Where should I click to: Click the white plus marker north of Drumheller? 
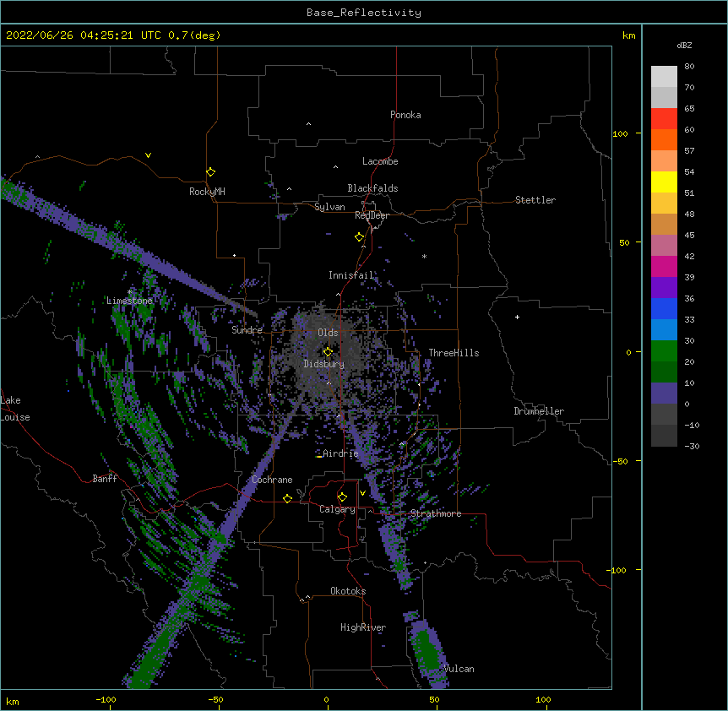pos(517,317)
